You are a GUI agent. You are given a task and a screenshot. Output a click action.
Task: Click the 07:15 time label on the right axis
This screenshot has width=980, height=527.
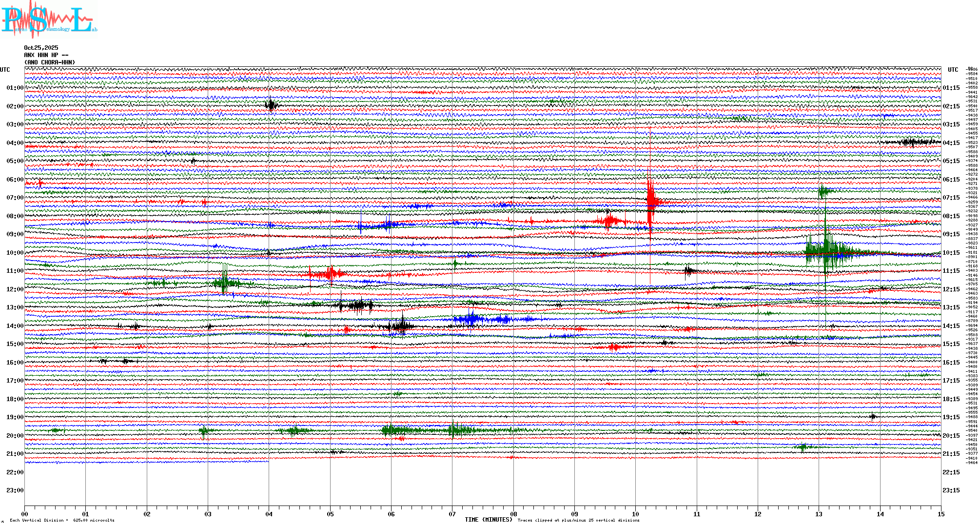pos(951,198)
